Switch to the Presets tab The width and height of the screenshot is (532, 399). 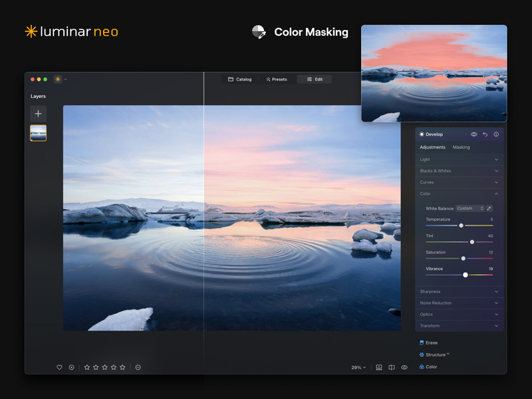click(x=277, y=79)
